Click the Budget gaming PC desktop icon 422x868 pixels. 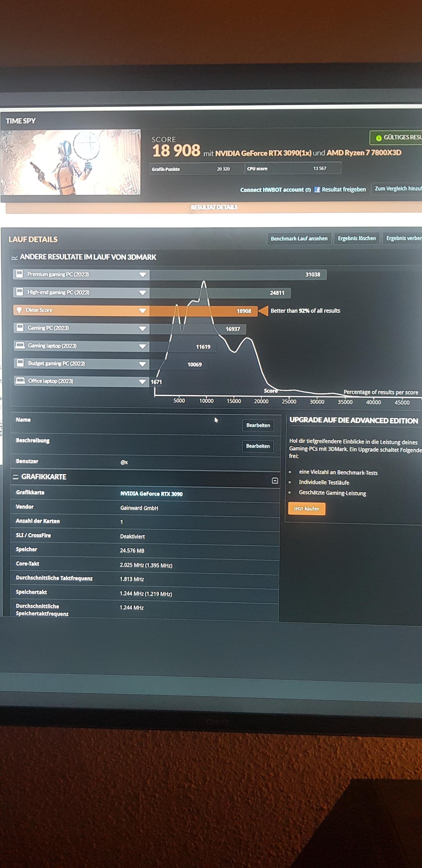[20, 363]
